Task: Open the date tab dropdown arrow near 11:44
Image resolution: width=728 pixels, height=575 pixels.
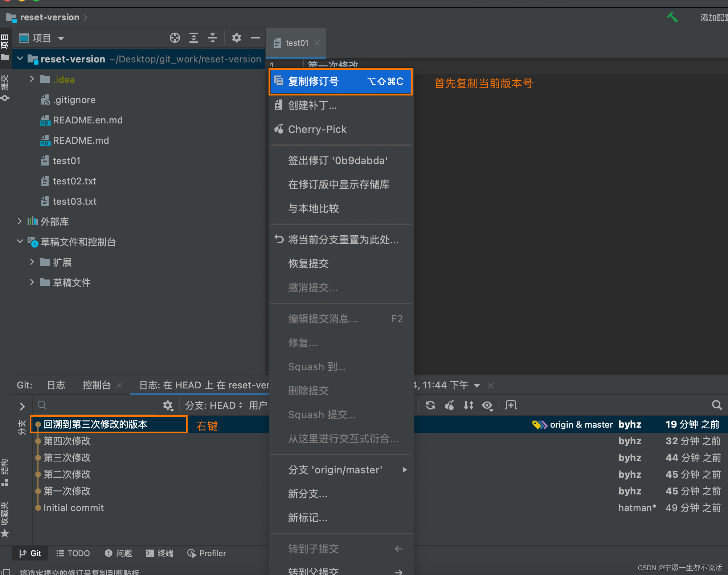Action: pyautogui.click(x=477, y=386)
